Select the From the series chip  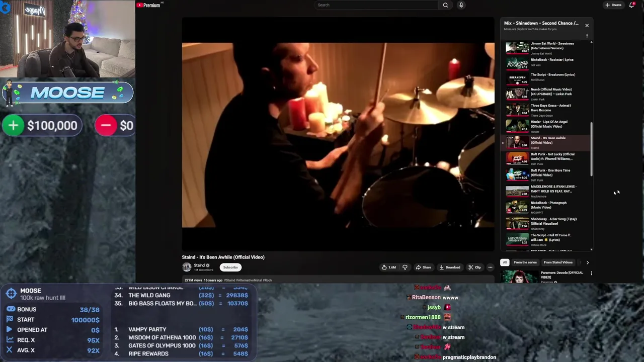coord(525,262)
